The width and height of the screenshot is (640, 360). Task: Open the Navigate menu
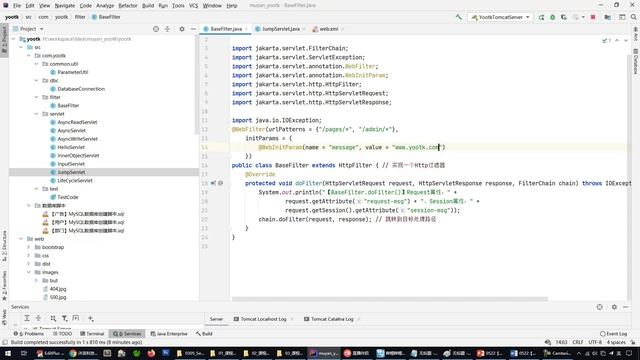65,6
